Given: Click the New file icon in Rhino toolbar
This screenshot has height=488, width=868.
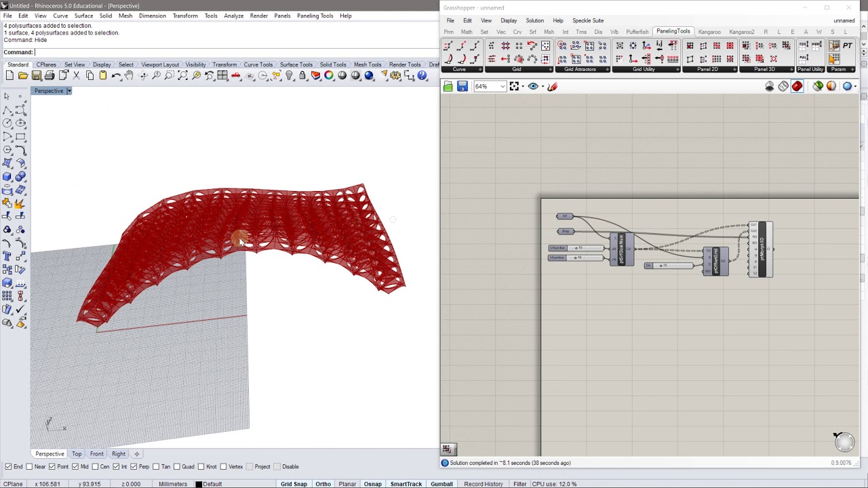Looking at the screenshot, I should click(x=9, y=76).
